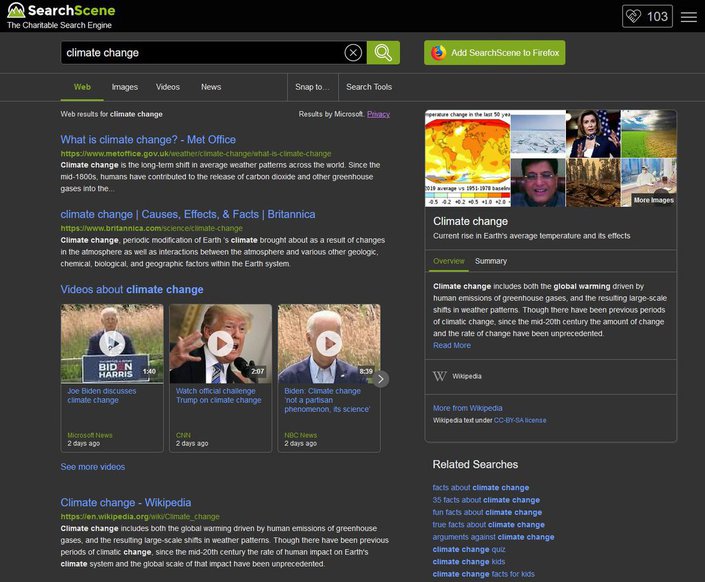Click Add SearchScene to Firefox button
The image size is (705, 582).
[x=494, y=53]
